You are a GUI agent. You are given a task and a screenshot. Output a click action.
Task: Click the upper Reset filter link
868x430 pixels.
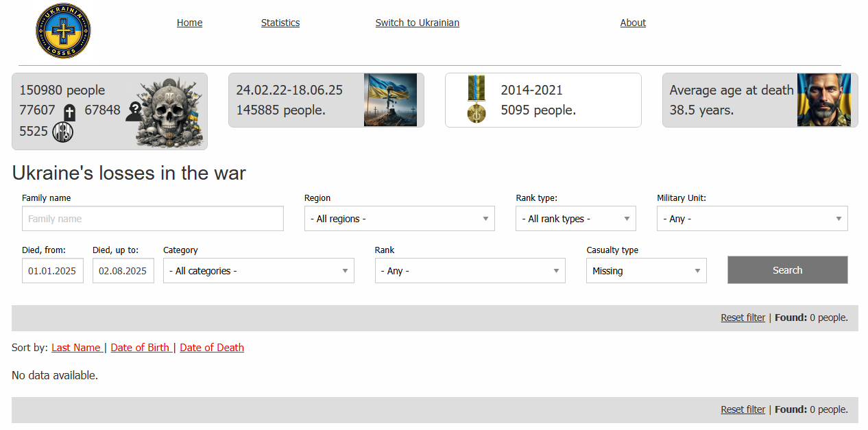[x=743, y=318]
